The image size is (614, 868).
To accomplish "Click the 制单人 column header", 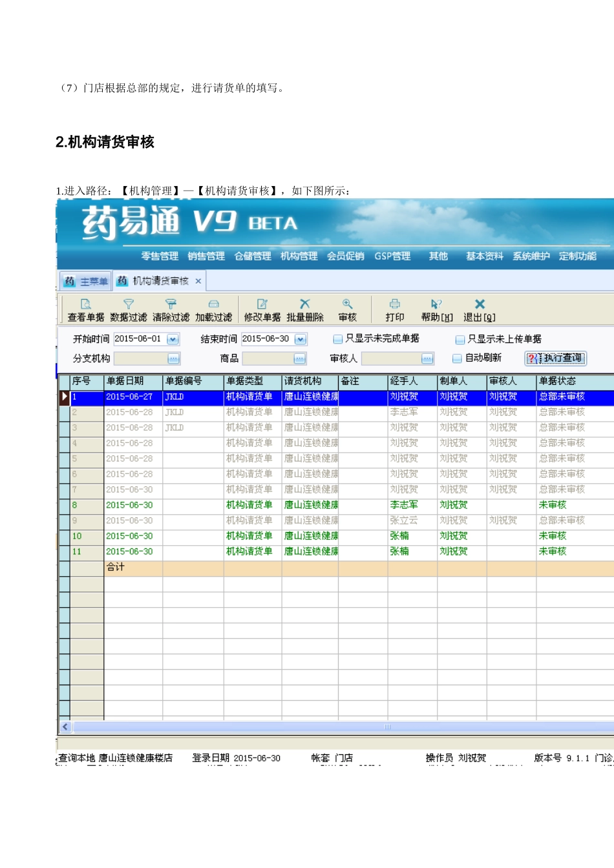I will point(462,381).
